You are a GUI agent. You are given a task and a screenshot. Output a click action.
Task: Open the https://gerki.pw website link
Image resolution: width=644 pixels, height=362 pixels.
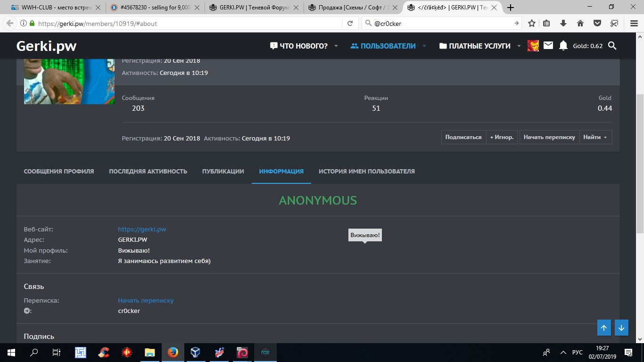click(142, 229)
